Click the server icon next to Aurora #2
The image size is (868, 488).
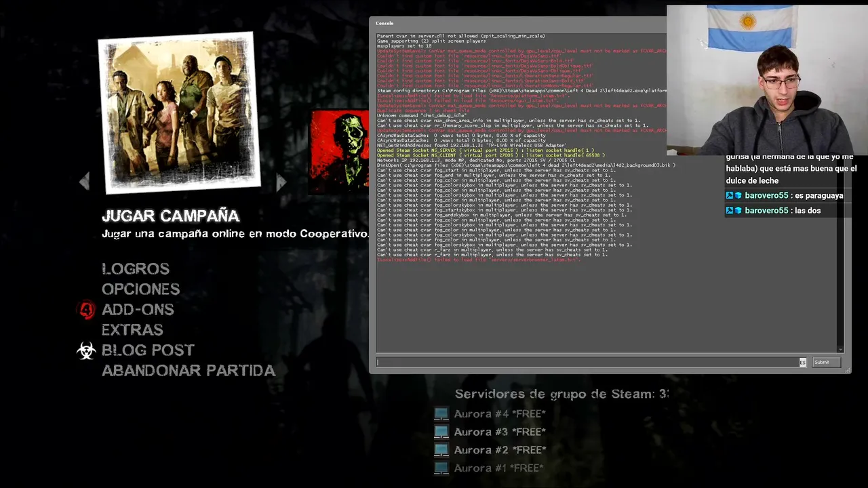441,450
